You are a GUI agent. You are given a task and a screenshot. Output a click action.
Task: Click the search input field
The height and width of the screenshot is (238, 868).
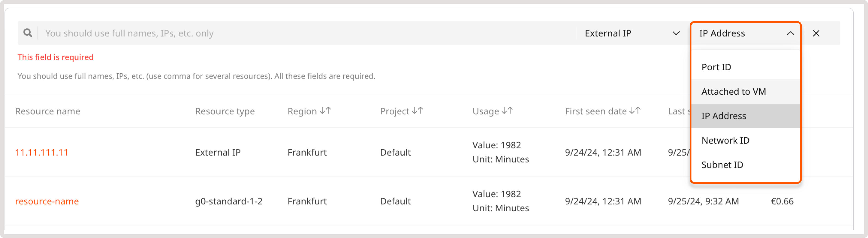pyautogui.click(x=236, y=33)
